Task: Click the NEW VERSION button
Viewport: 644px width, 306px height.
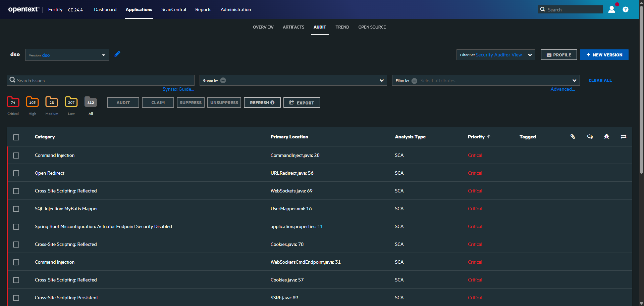Action: tap(604, 55)
